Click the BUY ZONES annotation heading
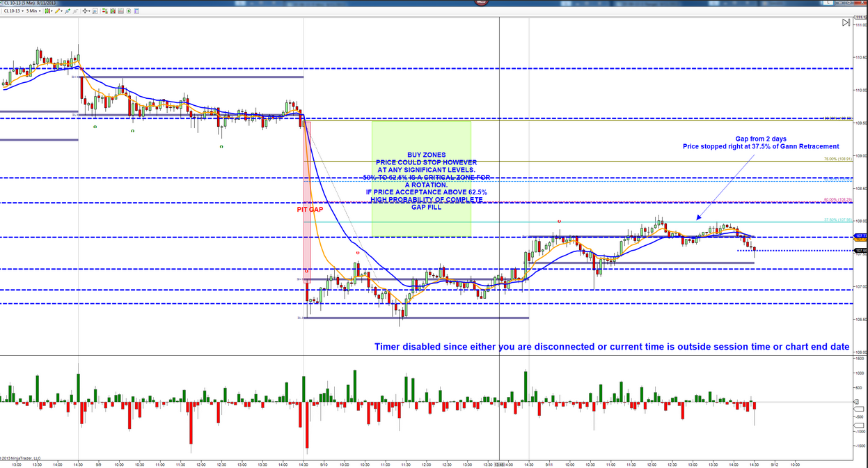The width and height of the screenshot is (868, 468). tap(427, 155)
